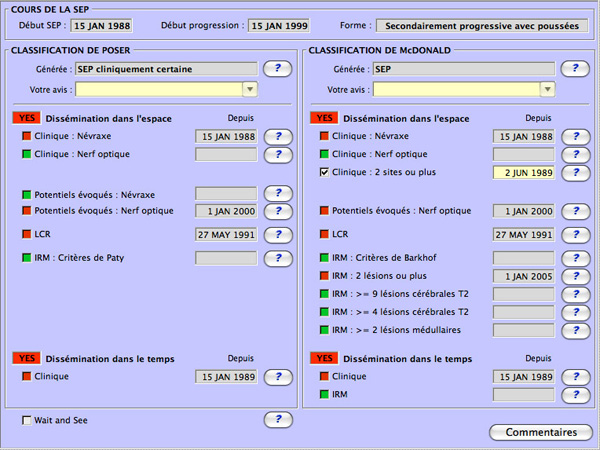The width and height of the screenshot is (600, 450).
Task: Click the CLASSIFICATION DE POSER heading
Action: [x=70, y=51]
